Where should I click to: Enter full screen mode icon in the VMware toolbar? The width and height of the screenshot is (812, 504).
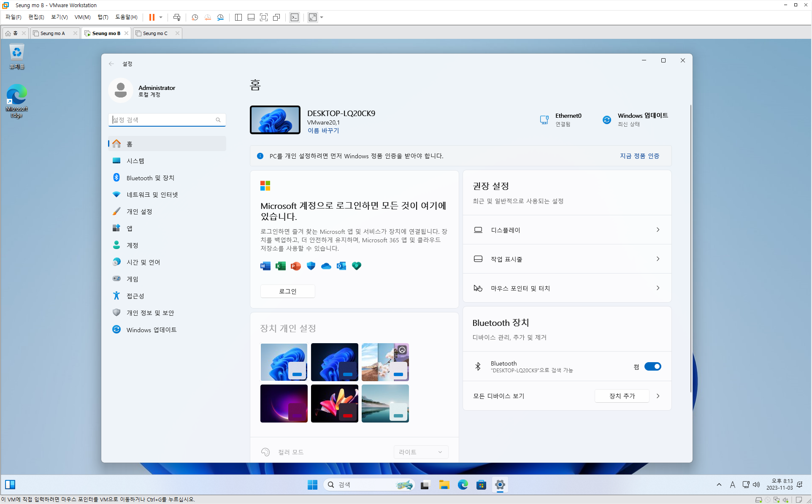pos(264,17)
